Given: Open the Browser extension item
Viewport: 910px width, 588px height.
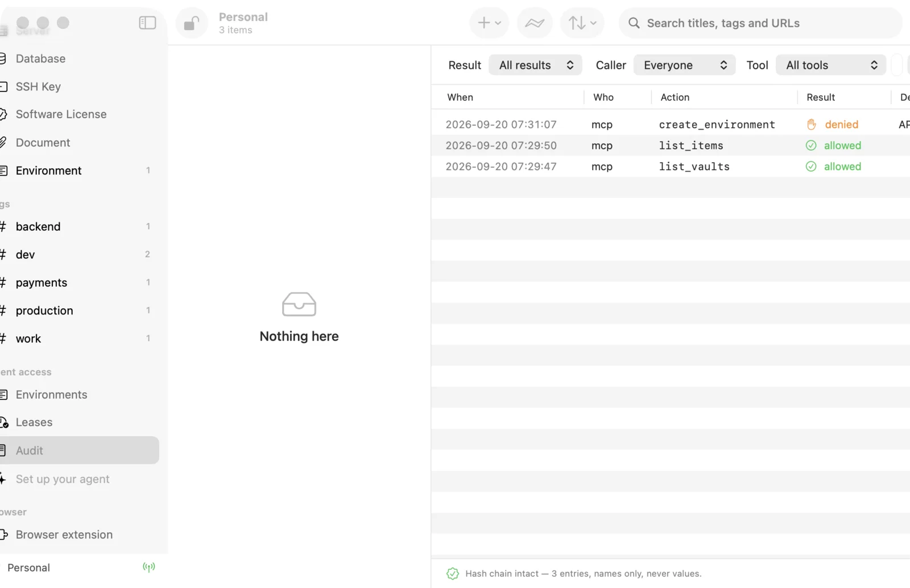Looking at the screenshot, I should tap(80, 535).
